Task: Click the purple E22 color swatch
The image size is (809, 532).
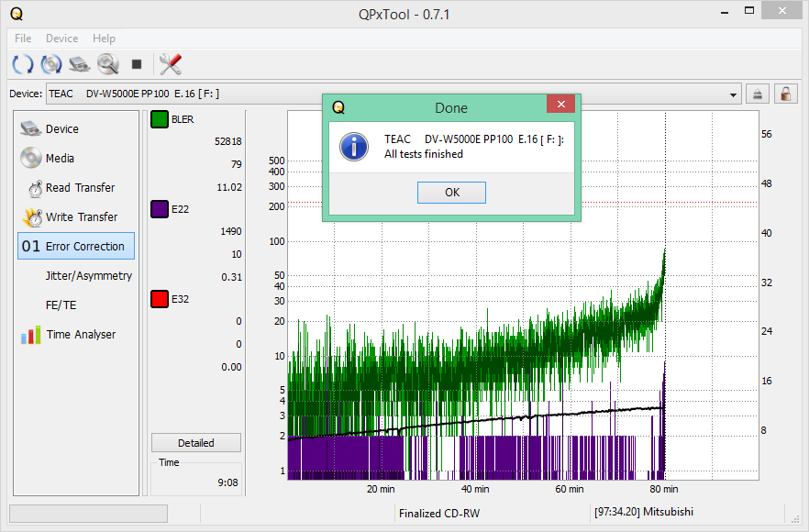Action: click(x=160, y=209)
